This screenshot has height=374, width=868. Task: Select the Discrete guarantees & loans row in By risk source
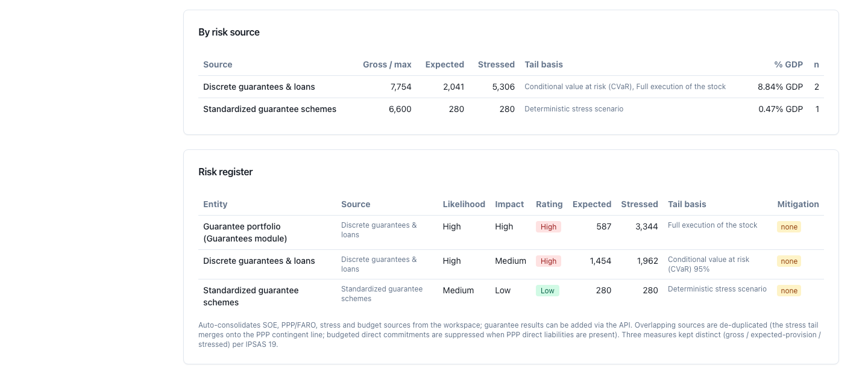click(511, 87)
